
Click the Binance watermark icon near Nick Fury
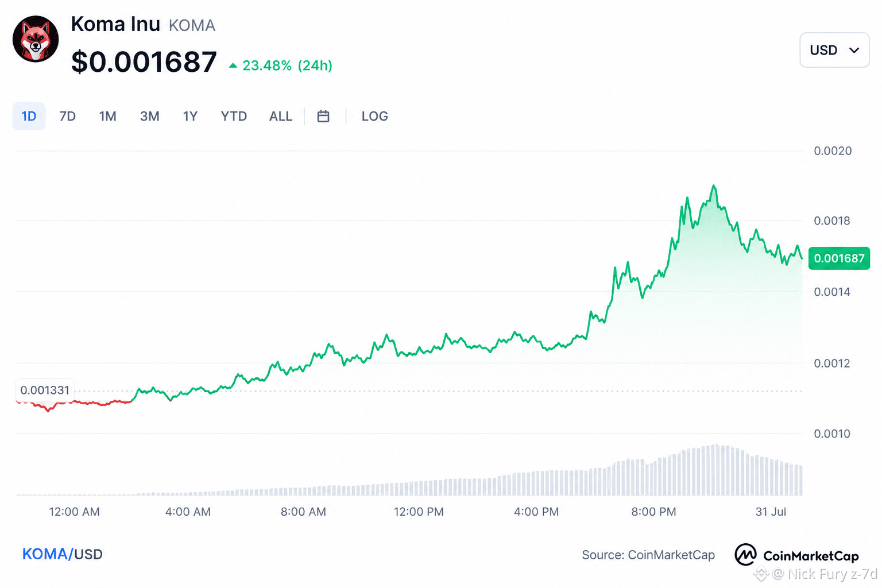tap(761, 573)
